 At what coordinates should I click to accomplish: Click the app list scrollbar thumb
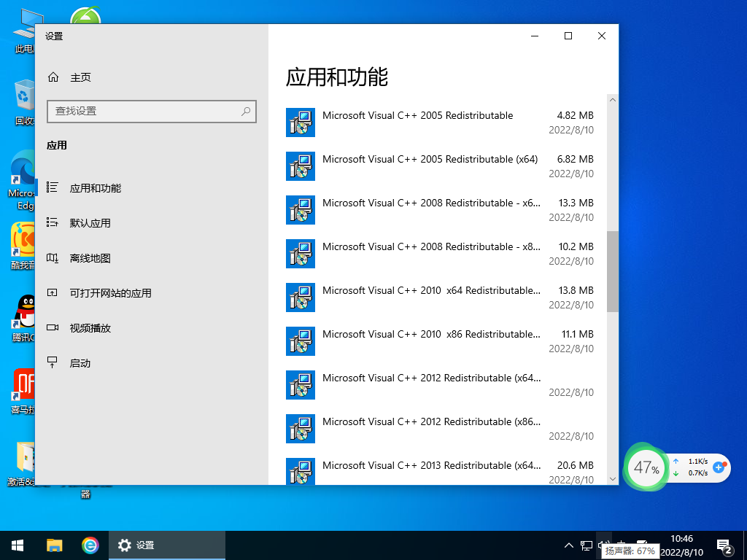coord(613,271)
